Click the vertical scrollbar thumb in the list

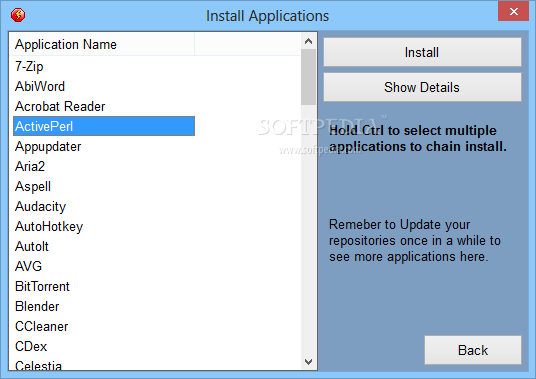point(308,77)
